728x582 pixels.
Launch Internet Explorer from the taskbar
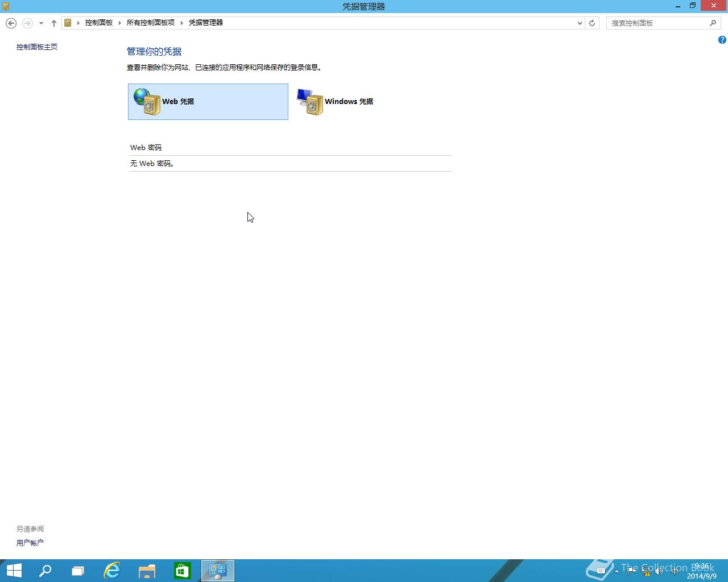point(112,571)
